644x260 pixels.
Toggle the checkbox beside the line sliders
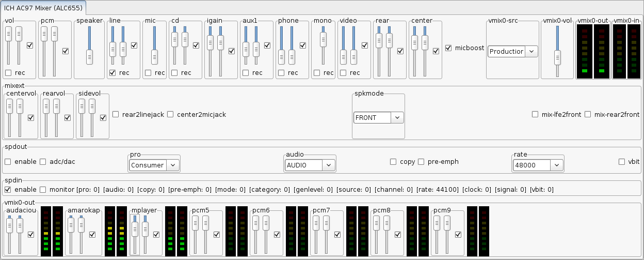[x=134, y=45]
